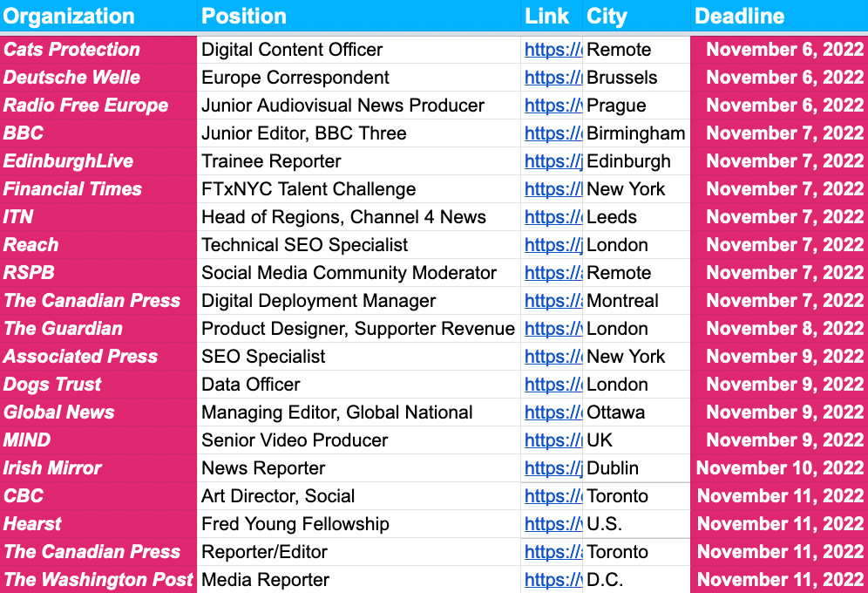Viewport: 868px width, 593px height.
Task: Select the Organization column header
Action: click(98, 16)
